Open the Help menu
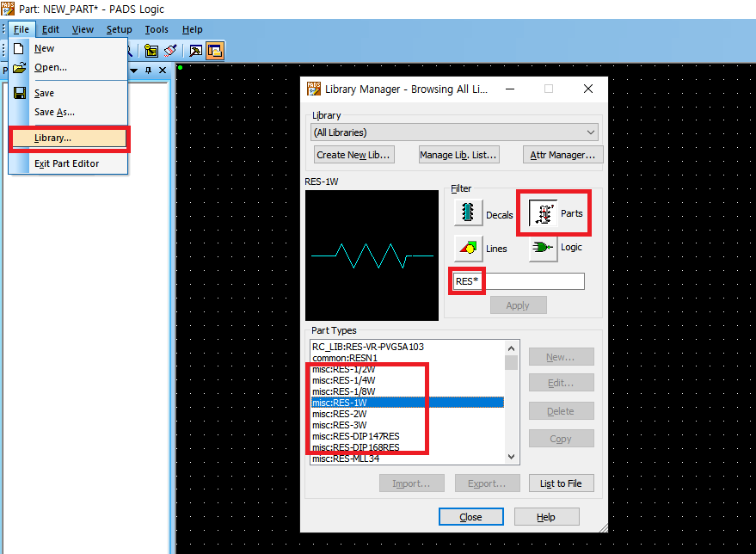756x554 pixels. pos(193,29)
